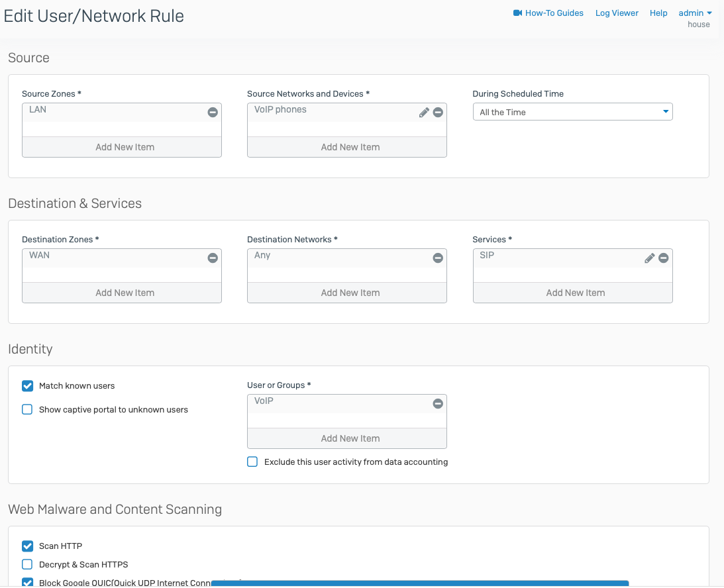Screen dimensions: 724x588
Task: Remove Any from Destination Networks
Action: pyautogui.click(x=438, y=258)
